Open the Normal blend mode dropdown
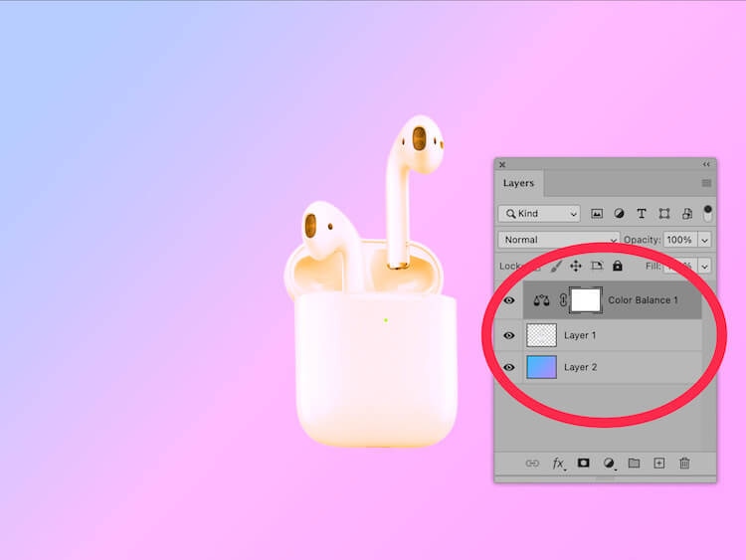 pyautogui.click(x=558, y=240)
